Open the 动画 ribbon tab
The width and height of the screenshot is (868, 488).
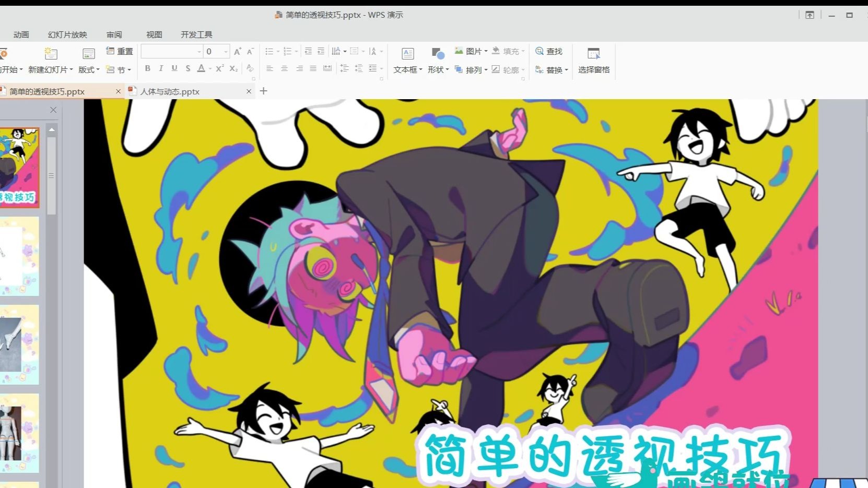click(21, 34)
